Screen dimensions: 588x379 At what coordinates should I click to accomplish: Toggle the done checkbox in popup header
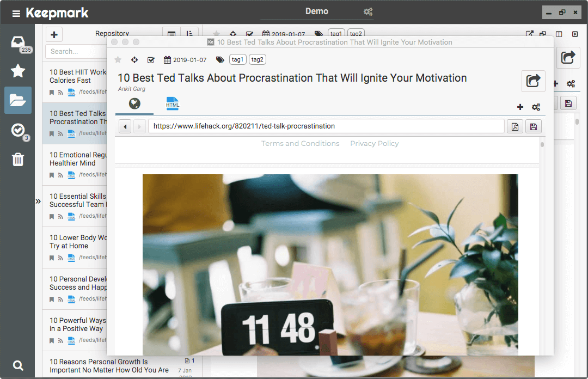coord(151,60)
